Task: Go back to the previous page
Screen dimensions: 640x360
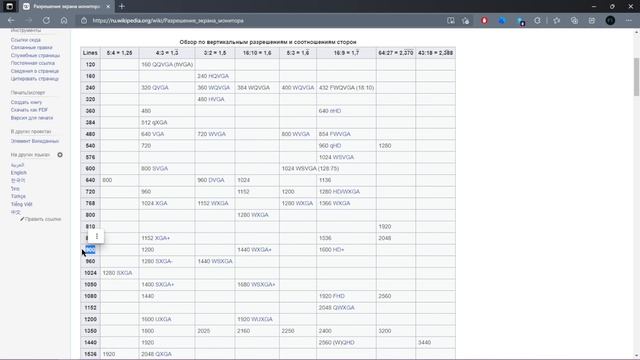Action: click(x=11, y=20)
